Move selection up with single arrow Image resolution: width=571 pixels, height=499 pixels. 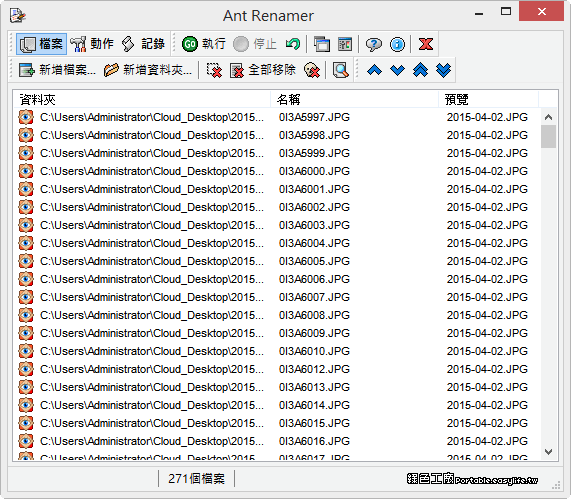(x=374, y=70)
